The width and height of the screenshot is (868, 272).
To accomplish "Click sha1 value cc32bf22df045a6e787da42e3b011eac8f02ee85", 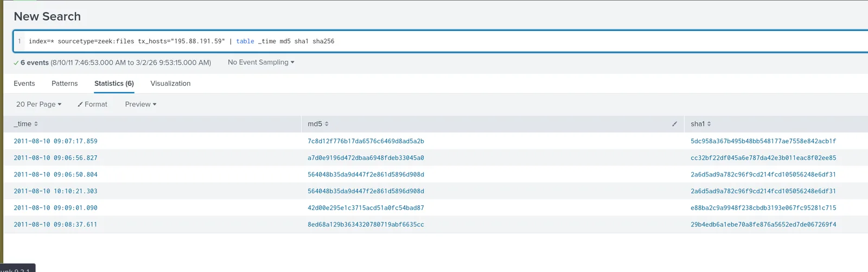I will [763, 158].
